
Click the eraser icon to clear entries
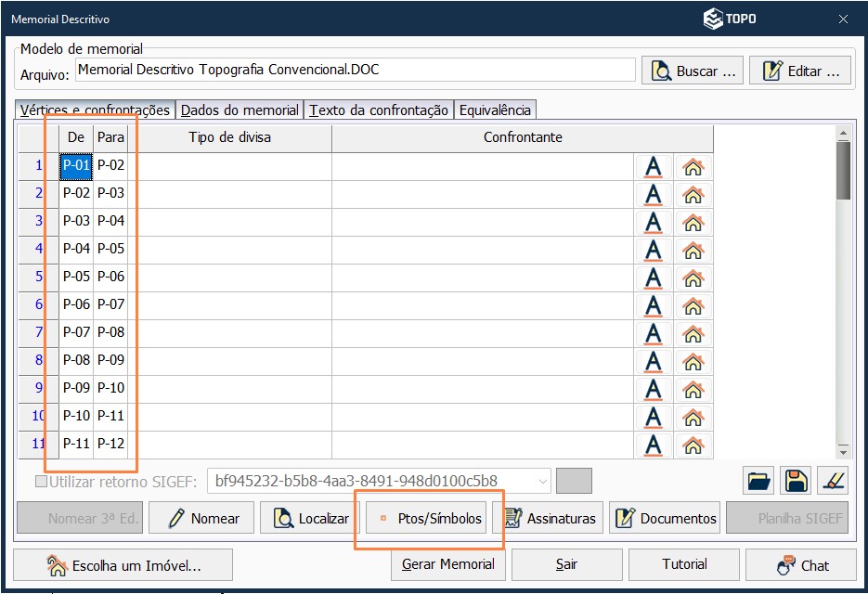click(832, 479)
